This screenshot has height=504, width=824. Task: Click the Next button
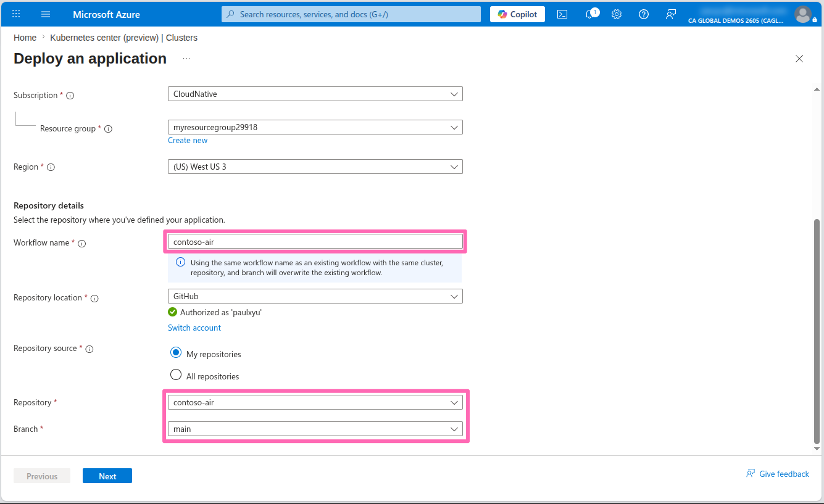(107, 476)
